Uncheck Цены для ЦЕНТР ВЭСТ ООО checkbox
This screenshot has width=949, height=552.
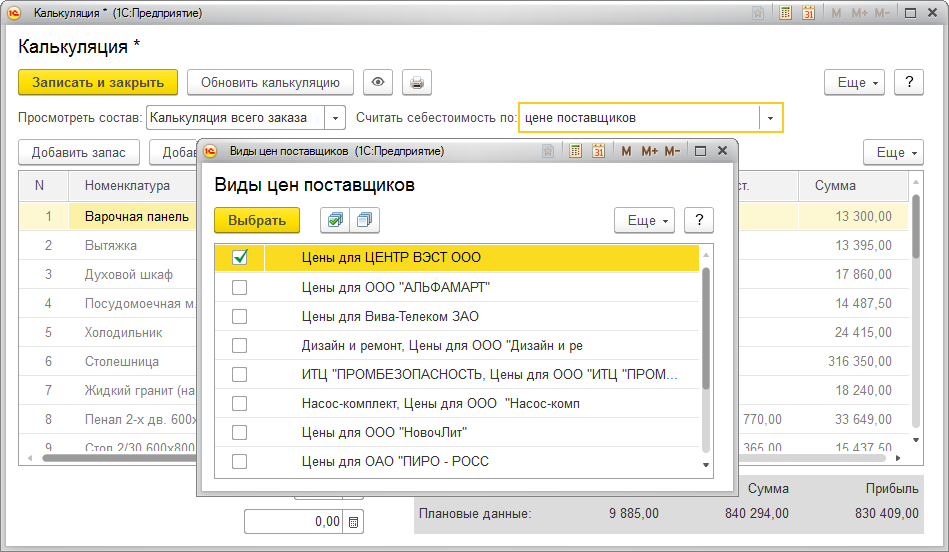pyautogui.click(x=240, y=258)
